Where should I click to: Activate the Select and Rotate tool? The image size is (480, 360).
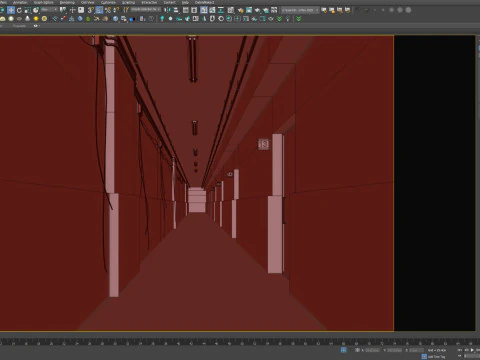[x=19, y=10]
